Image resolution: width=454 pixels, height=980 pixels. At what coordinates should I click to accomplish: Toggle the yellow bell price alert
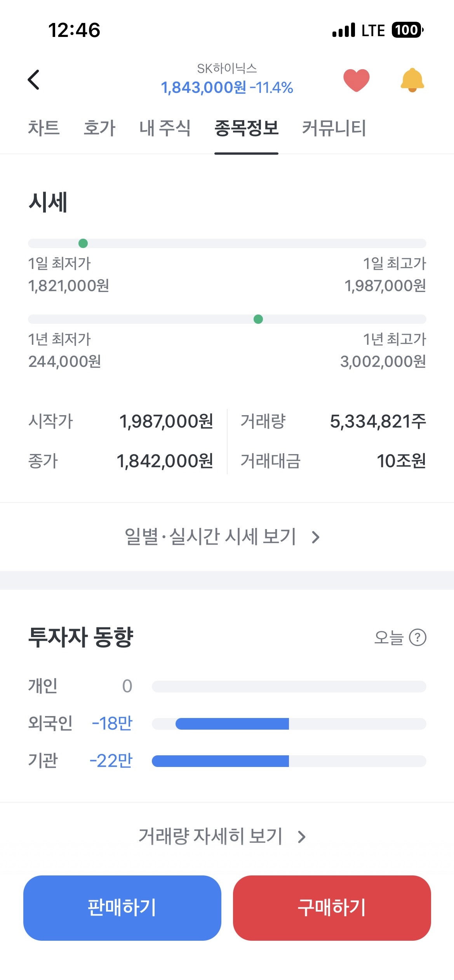pyautogui.click(x=412, y=80)
